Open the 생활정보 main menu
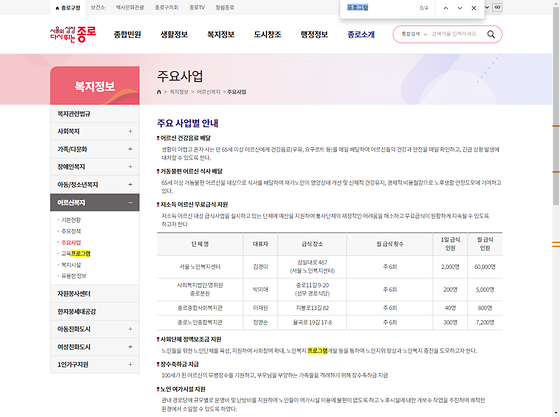Image resolution: width=560 pixels, height=417 pixels. click(174, 35)
